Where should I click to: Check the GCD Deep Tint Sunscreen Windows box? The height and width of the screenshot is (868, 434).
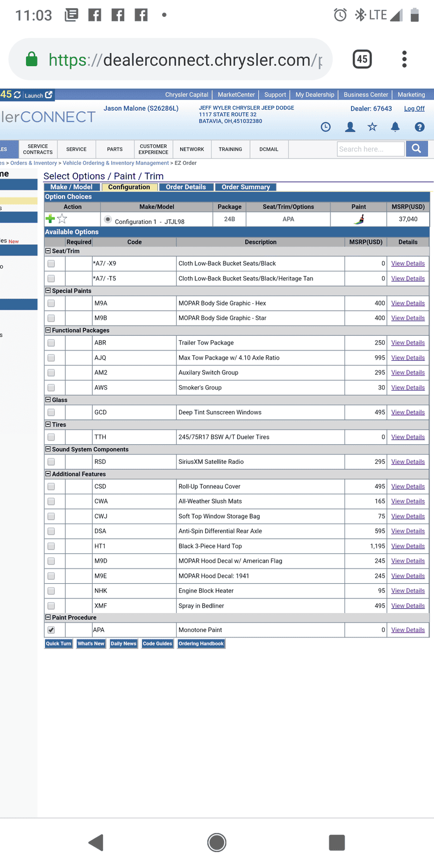pos(51,412)
